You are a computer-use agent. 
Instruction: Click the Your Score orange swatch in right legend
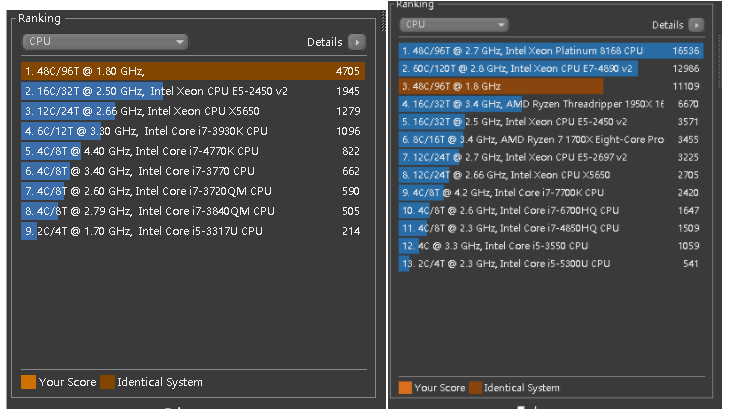pyautogui.click(x=405, y=388)
